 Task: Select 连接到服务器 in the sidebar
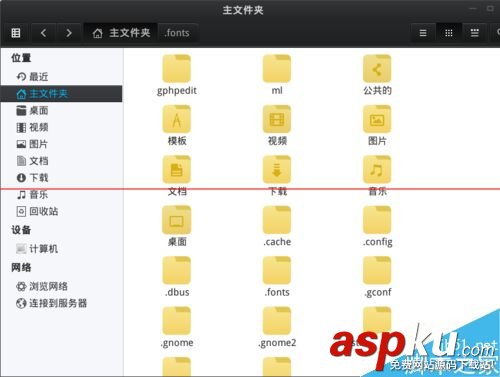click(x=62, y=303)
